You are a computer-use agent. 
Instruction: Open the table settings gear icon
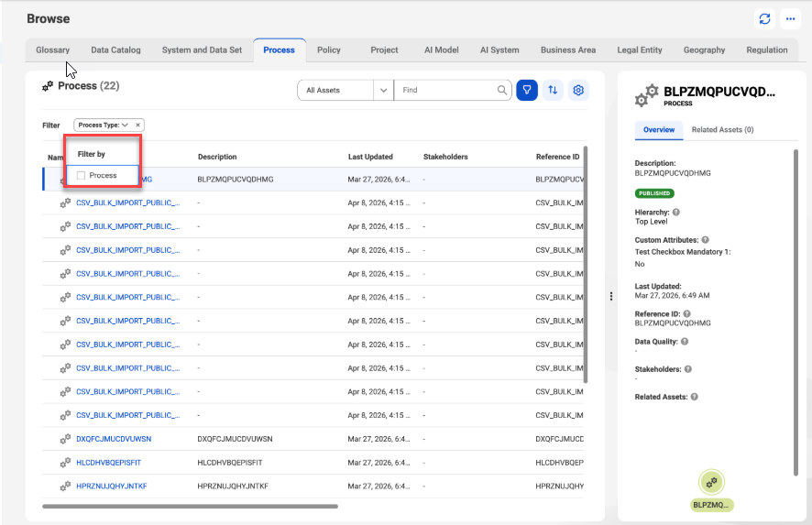(x=578, y=90)
